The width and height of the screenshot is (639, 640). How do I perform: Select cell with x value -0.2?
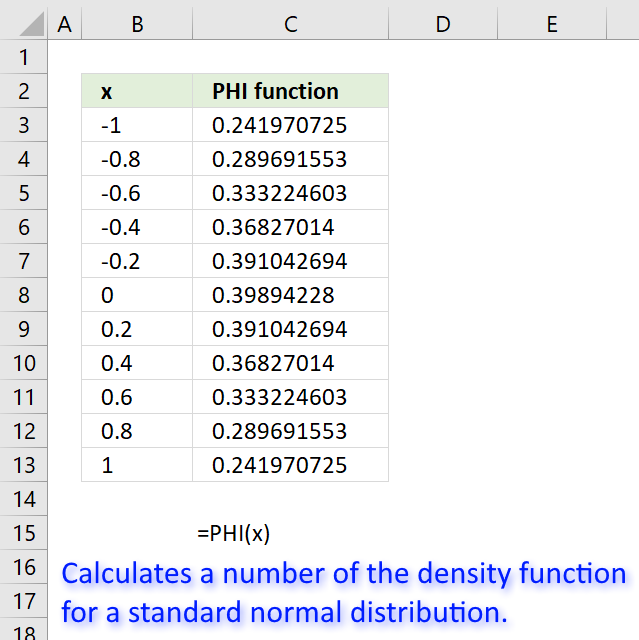pyautogui.click(x=137, y=261)
